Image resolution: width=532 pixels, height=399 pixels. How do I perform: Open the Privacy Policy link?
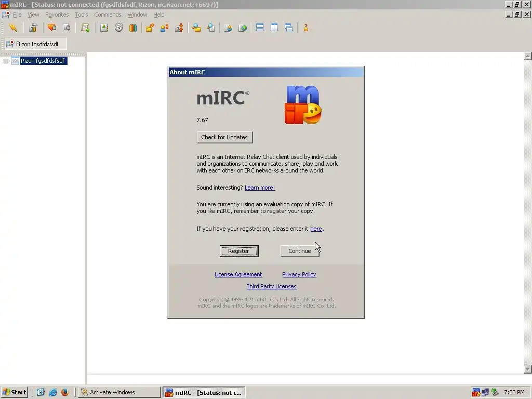[299, 274]
